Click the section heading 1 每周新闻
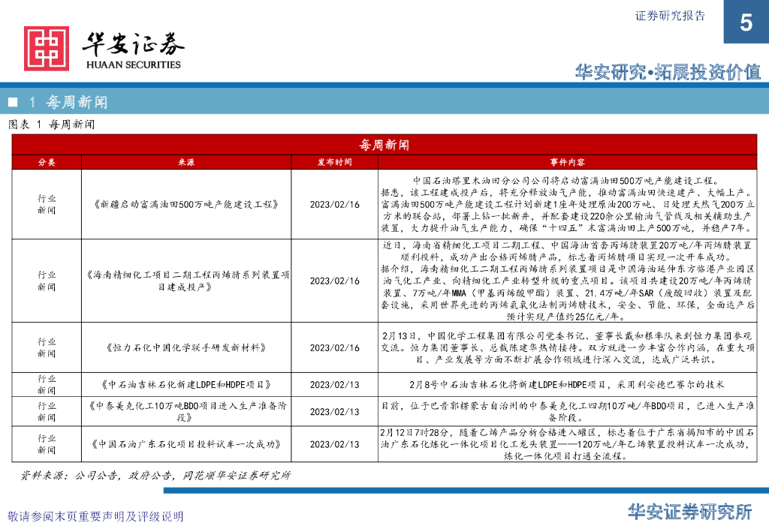Viewport: 769px width, 532px height. point(68,102)
